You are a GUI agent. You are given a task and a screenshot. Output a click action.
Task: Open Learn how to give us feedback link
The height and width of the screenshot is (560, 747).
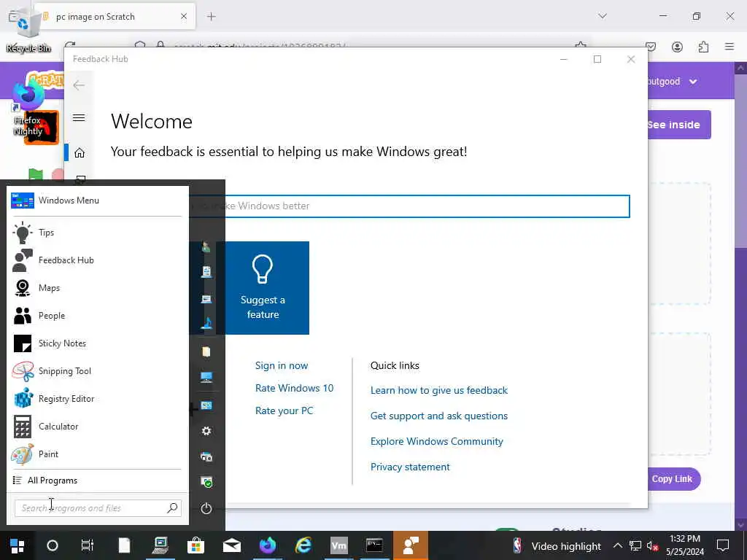[x=439, y=391]
